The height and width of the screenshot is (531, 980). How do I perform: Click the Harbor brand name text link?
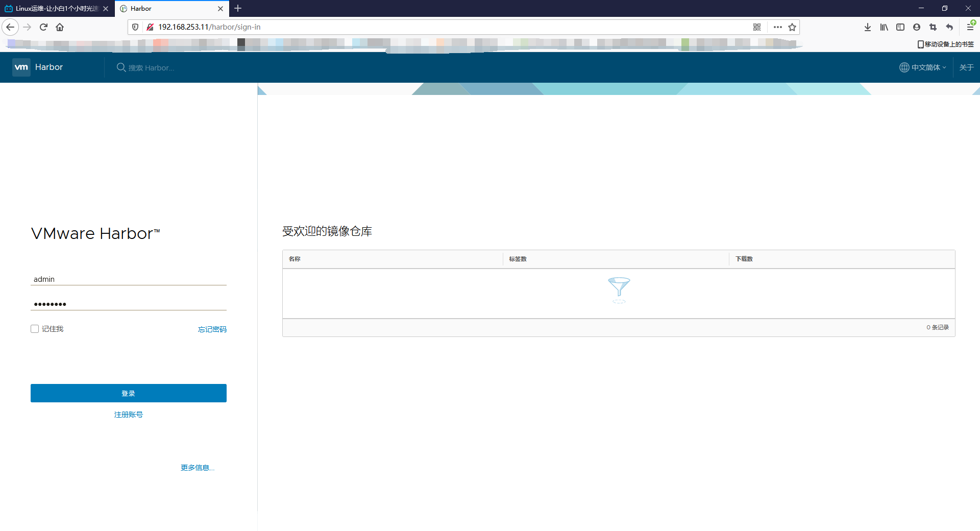(x=49, y=67)
